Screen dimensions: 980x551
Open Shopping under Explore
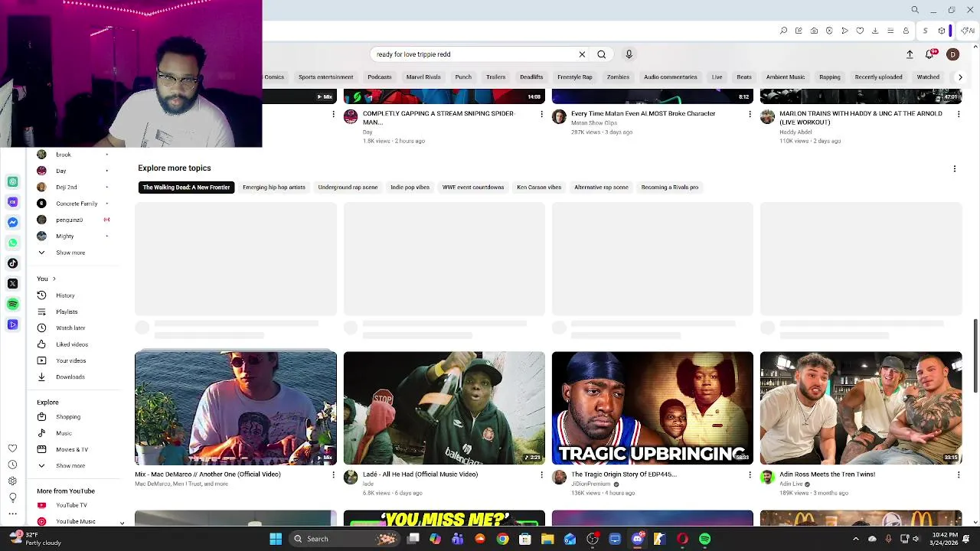[68, 417]
